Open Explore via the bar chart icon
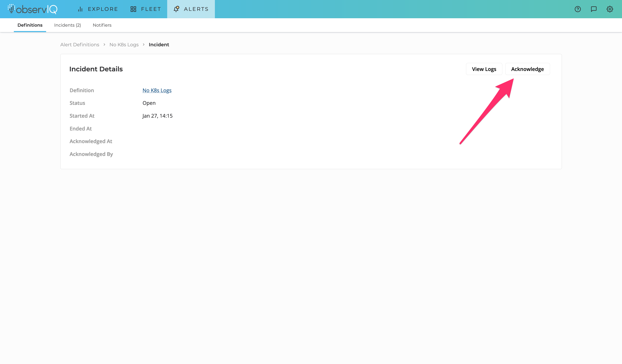 click(x=80, y=9)
